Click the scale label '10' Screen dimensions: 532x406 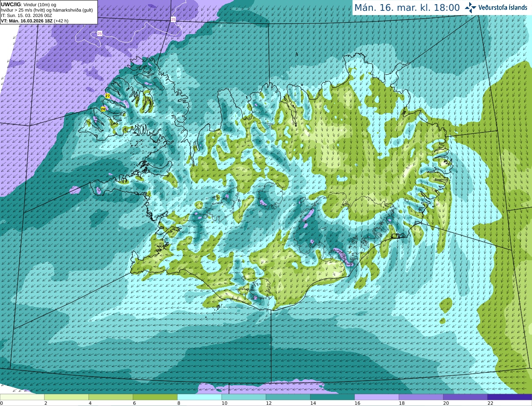[x=224, y=403]
